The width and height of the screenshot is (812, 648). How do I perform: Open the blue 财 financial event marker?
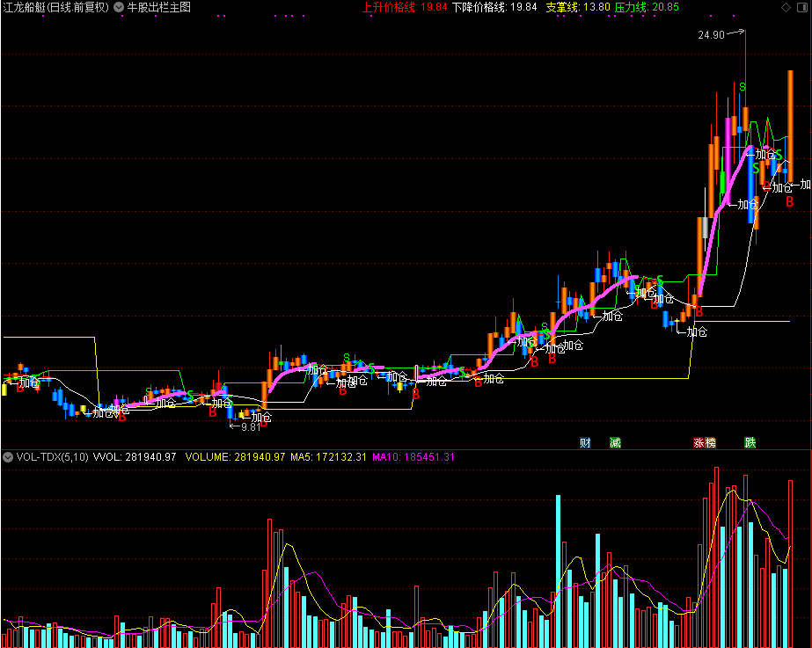[585, 442]
